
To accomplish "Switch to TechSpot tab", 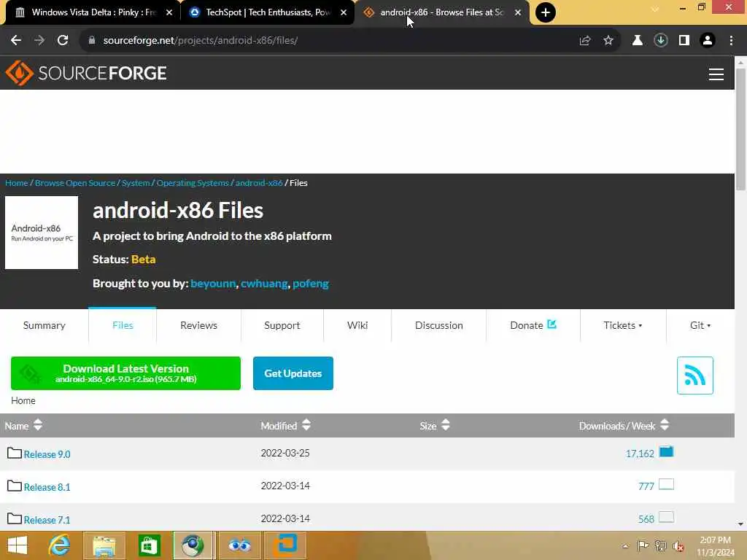I will 268,13.
